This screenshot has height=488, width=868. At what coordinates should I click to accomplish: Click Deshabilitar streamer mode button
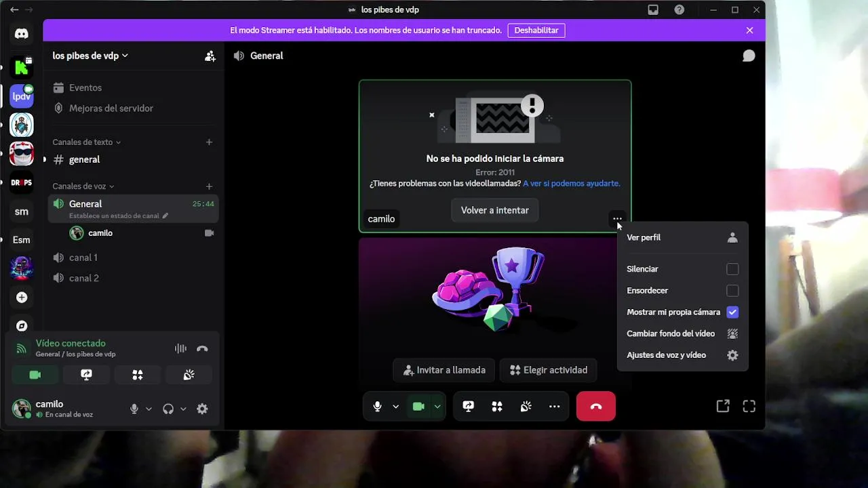536,30
